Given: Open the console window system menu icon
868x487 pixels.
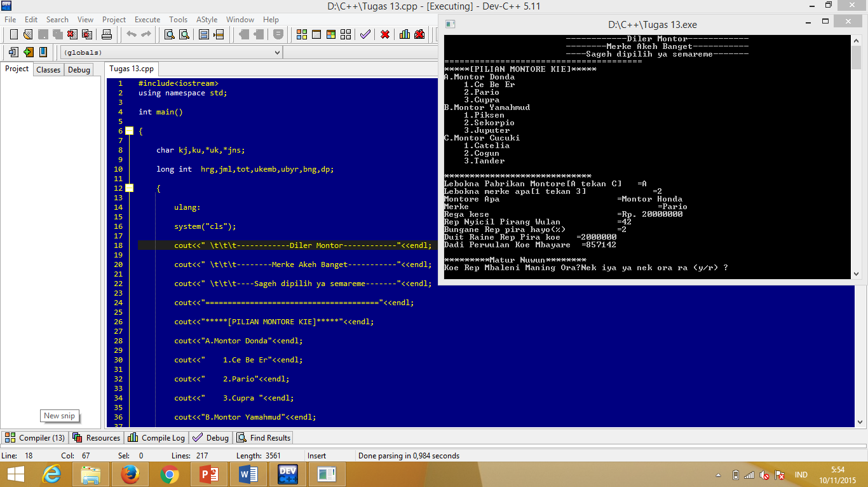Looking at the screenshot, I should (x=451, y=24).
